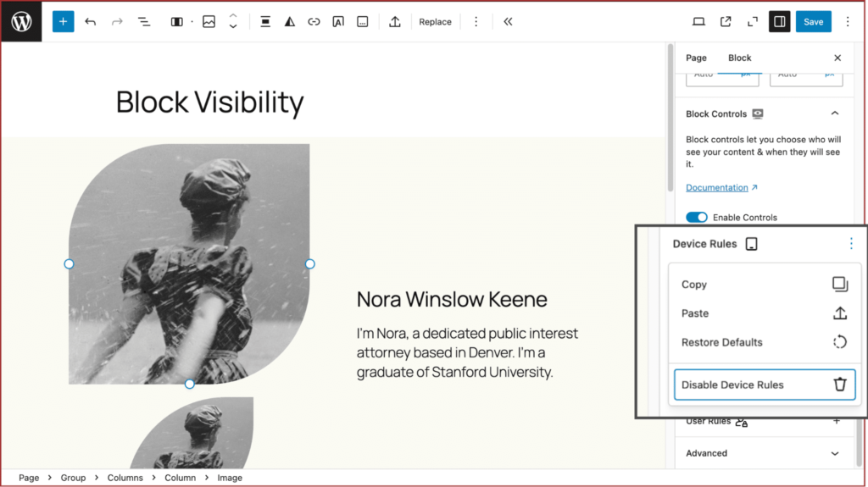Click the insert link toolbar icon
868x487 pixels.
314,22
